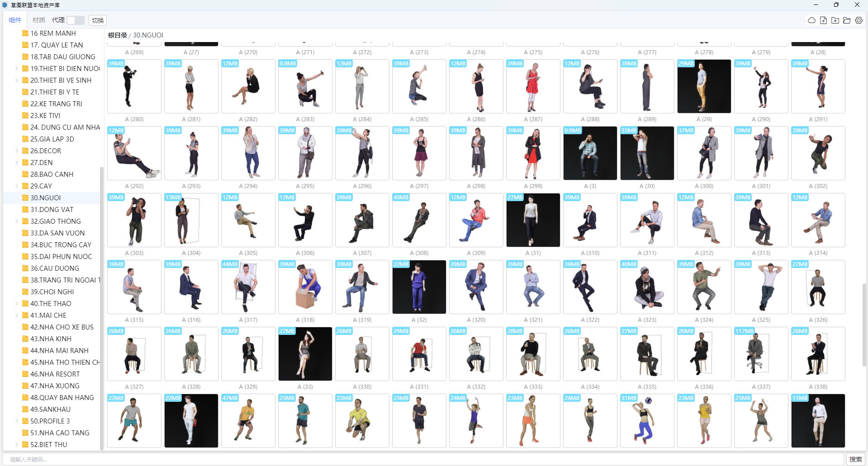Screen dimensions: 868x466
Task: Expand the 40.THE THAO folder
Action: [17, 304]
